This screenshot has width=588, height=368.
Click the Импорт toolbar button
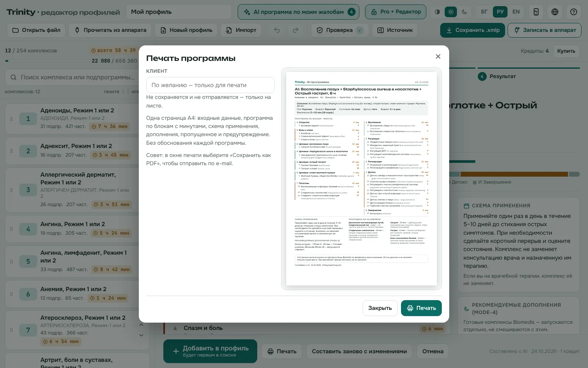(241, 30)
